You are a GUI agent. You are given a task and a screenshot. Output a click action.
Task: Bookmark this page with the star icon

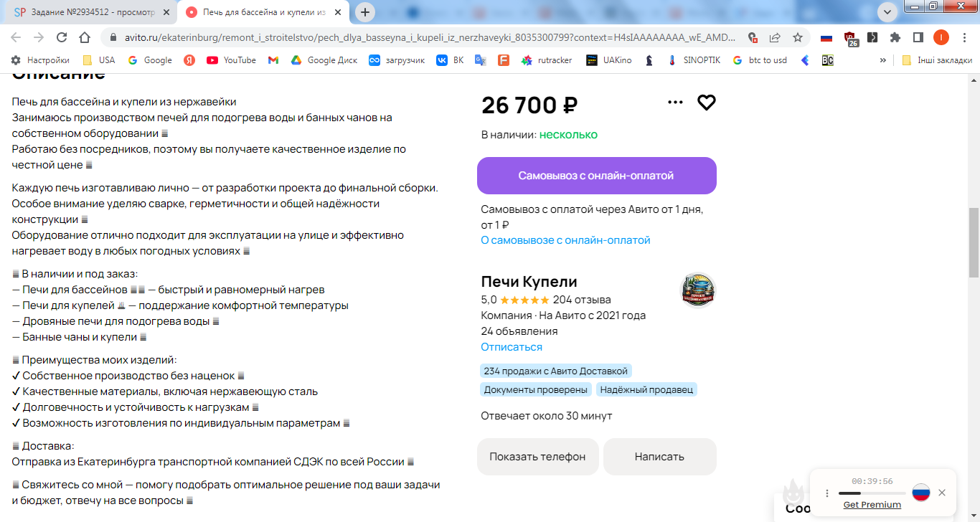[x=798, y=37]
